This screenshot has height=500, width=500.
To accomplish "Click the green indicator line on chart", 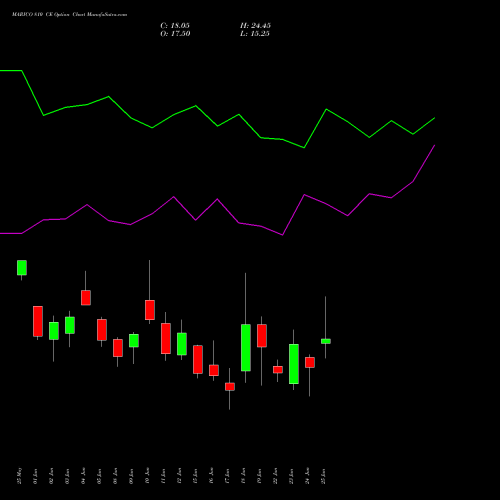I will tap(217, 126).
